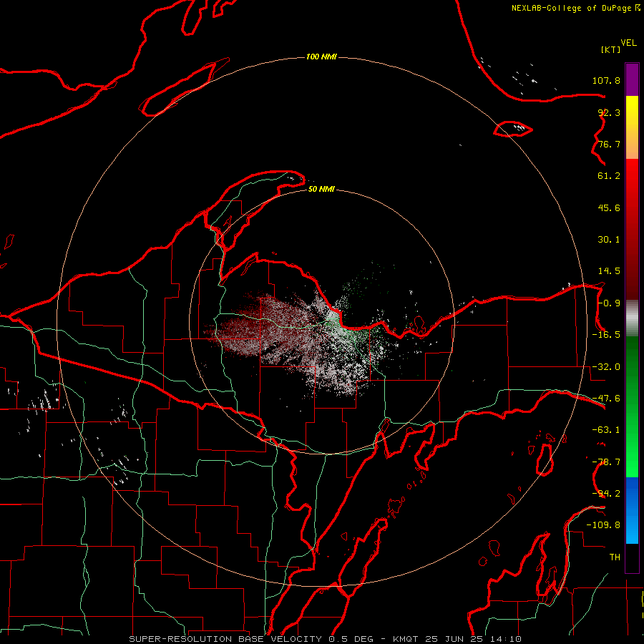
Task: Select the -63.1 scale value
Action: click(x=606, y=430)
